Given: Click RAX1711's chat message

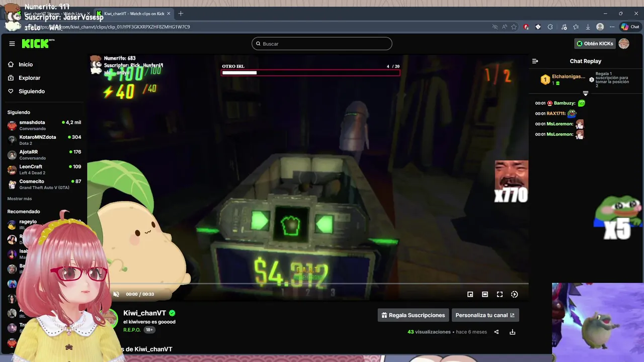Looking at the screenshot, I should [x=555, y=114].
